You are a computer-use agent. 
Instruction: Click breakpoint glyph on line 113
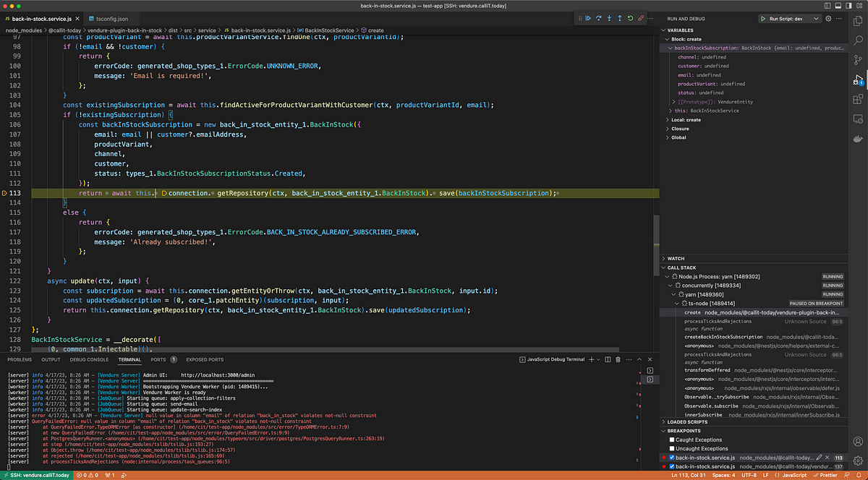tap(4, 193)
